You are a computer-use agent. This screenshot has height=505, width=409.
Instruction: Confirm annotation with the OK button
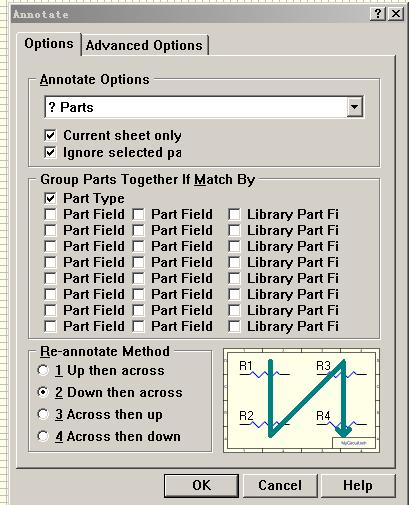pyautogui.click(x=201, y=485)
